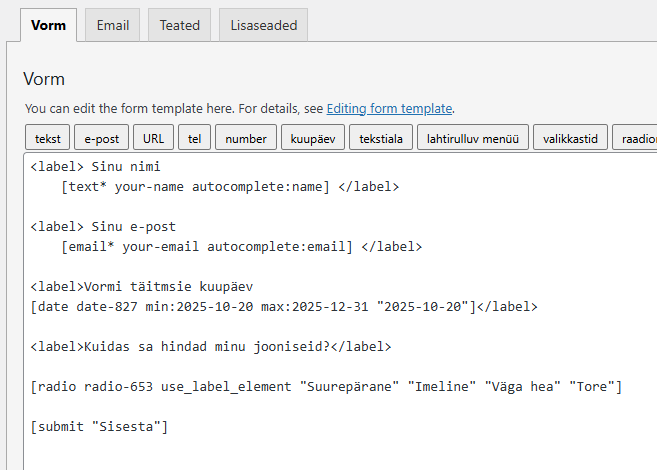Click the lahtirulluv menüü button
This screenshot has width=657, height=470.
tap(472, 139)
